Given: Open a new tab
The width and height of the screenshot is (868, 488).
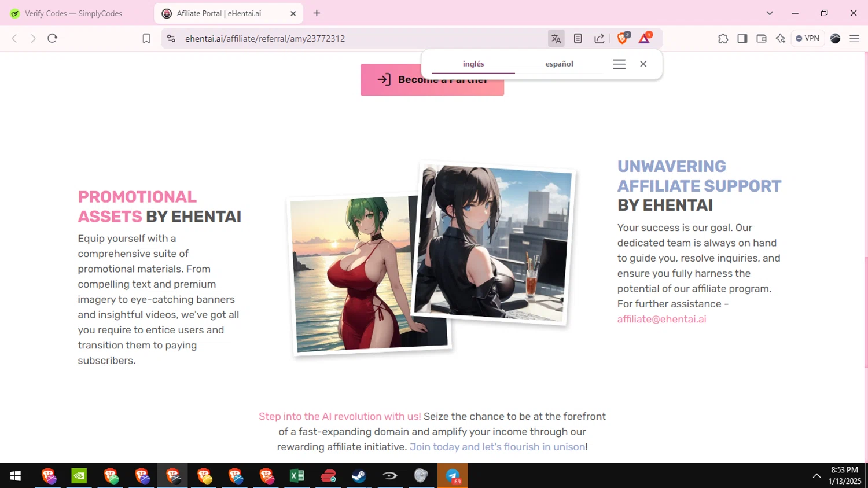Looking at the screenshot, I should pos(317,13).
